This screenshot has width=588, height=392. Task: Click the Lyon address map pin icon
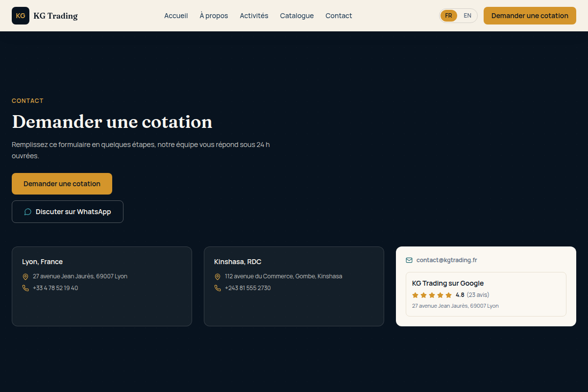click(25, 276)
